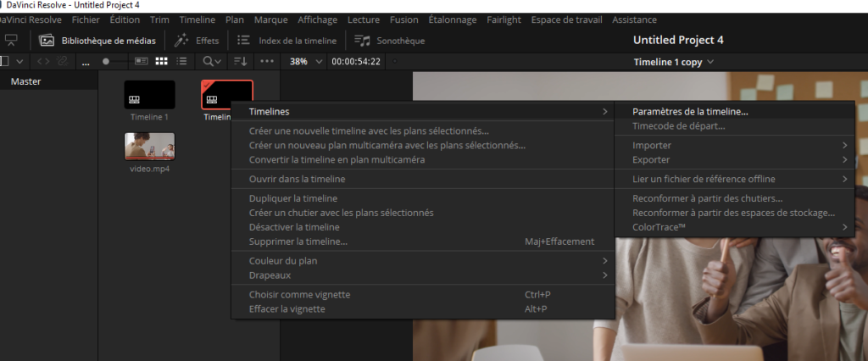The width and height of the screenshot is (868, 361).
Task: Open the Sonothèque sound library
Action: tap(389, 40)
